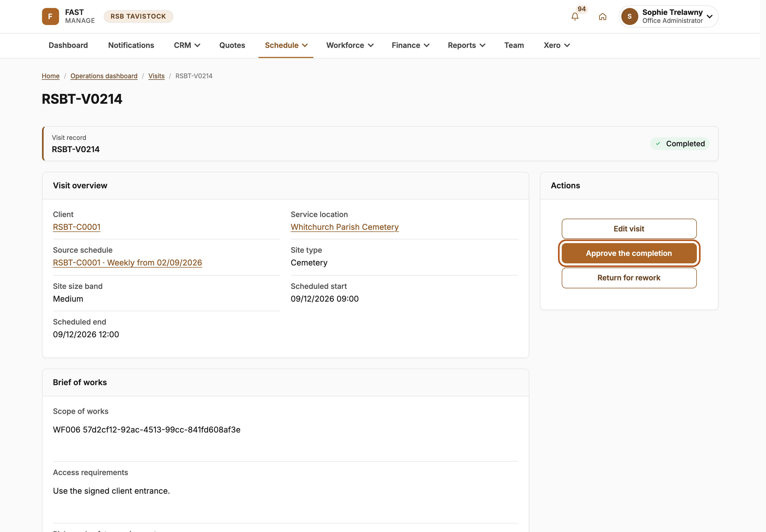Expand the Finance menu

(410, 45)
